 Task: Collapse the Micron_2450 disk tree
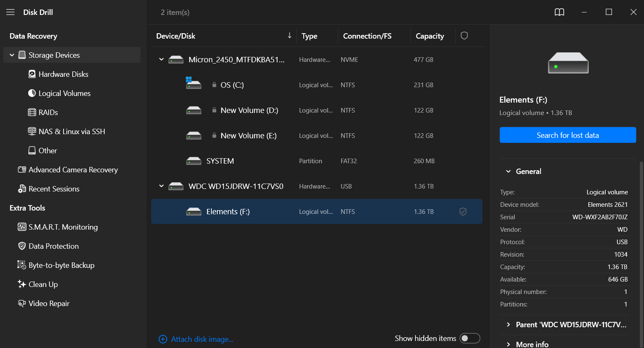click(161, 59)
